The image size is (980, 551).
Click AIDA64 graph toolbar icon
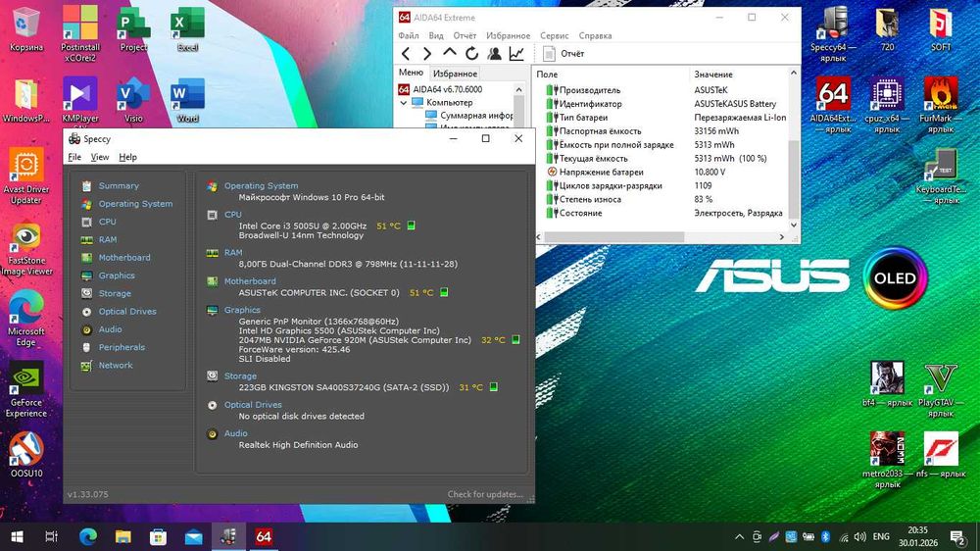tap(516, 54)
